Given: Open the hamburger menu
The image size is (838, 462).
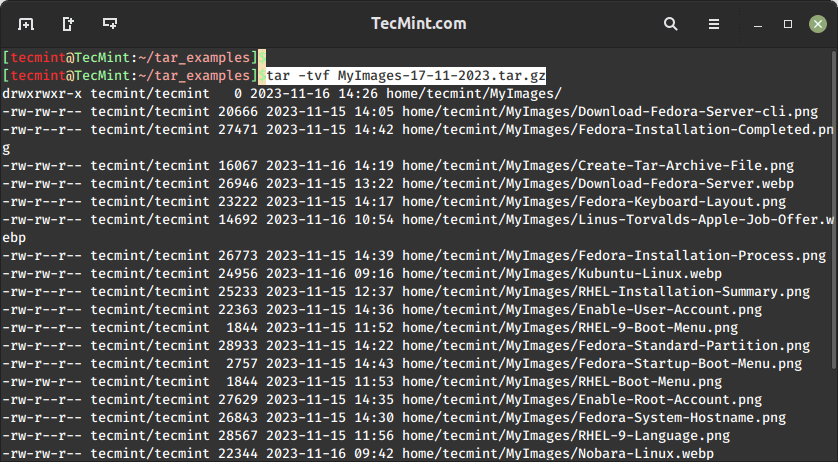Looking at the screenshot, I should (713, 24).
